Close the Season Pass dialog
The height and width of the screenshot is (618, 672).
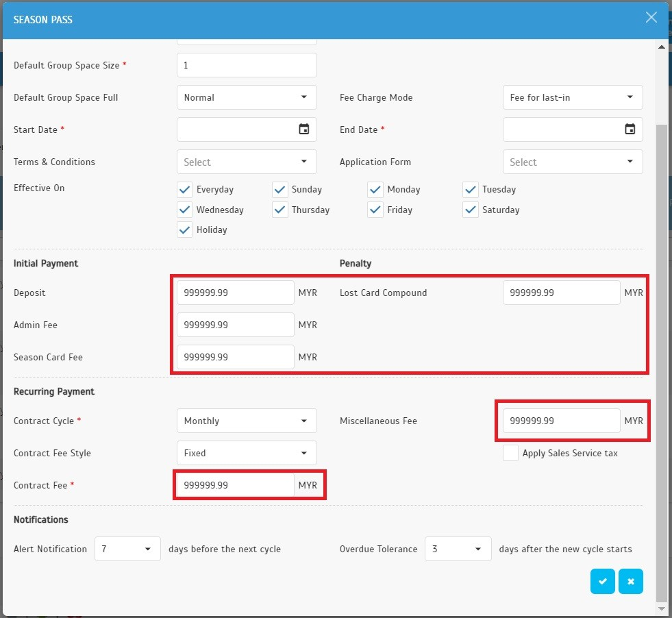651,18
